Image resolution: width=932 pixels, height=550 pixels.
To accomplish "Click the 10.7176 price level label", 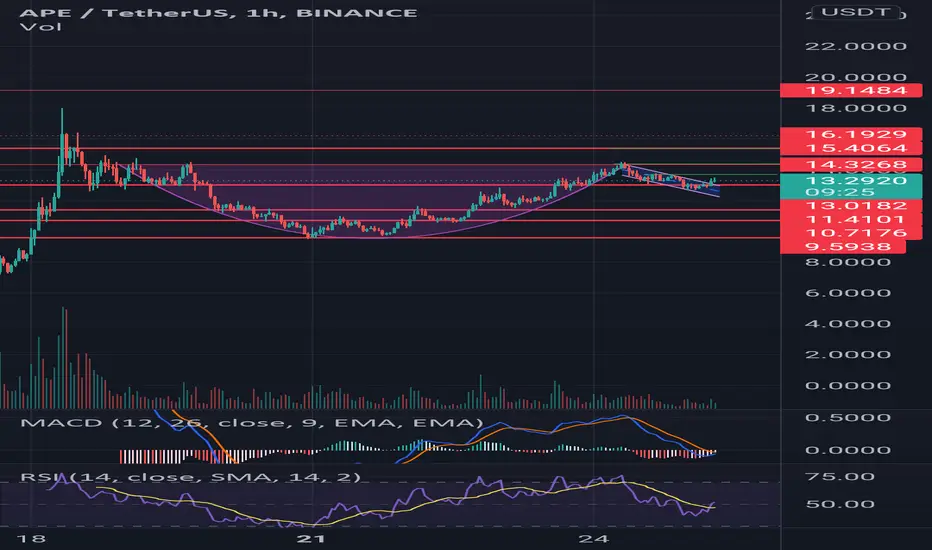I will pyautogui.click(x=851, y=232).
